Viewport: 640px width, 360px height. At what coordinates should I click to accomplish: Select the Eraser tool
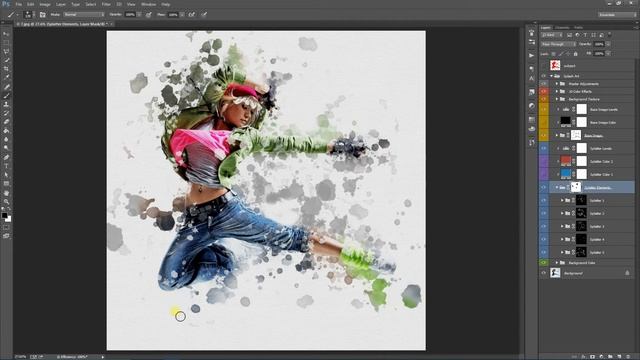[x=6, y=122]
